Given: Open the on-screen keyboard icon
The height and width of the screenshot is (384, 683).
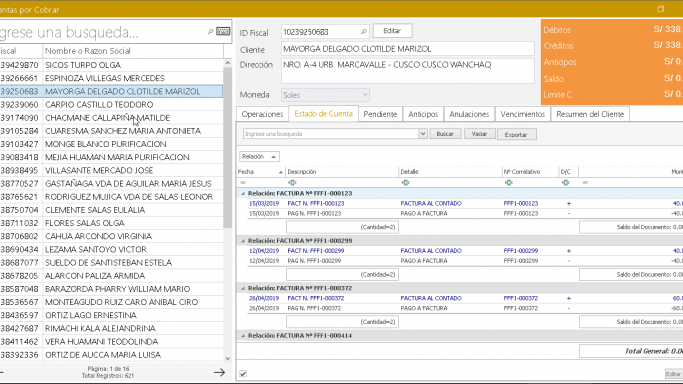Looking at the screenshot, I should pos(223,31).
